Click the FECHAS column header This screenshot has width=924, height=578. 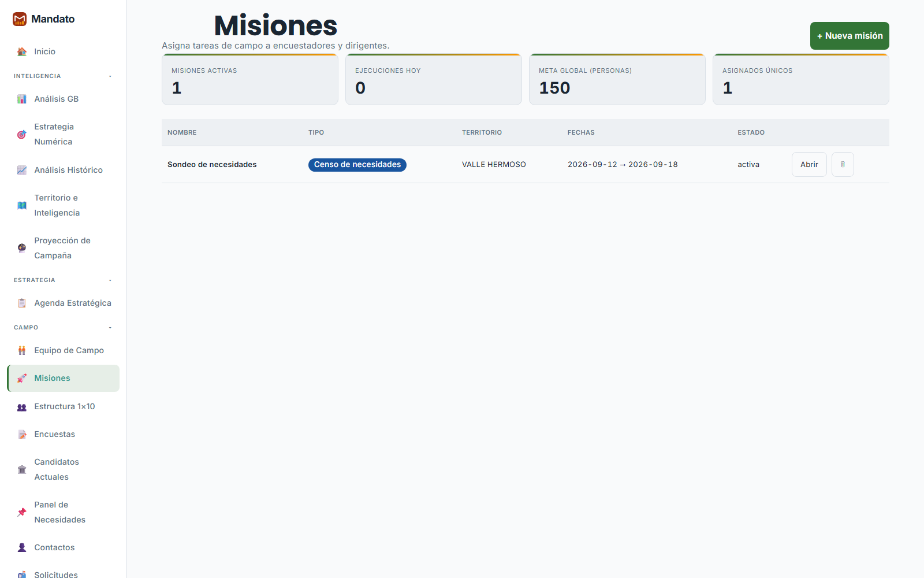pos(581,132)
